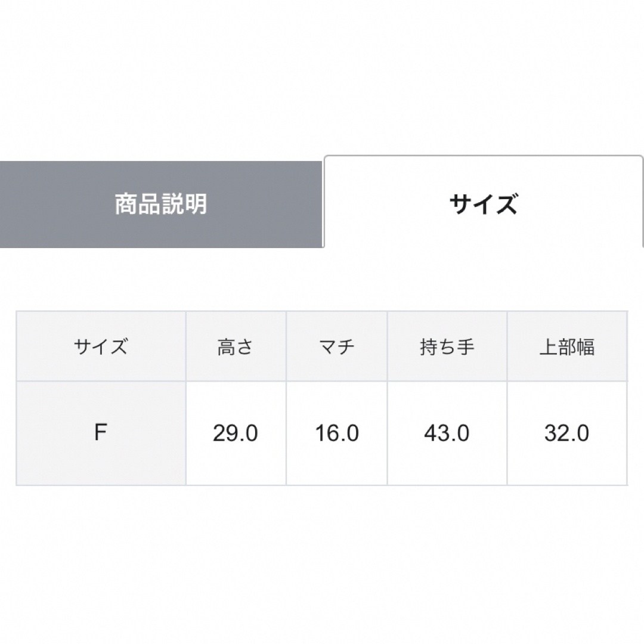The image size is (644, 644).
Task: Click the size data row
Action: 322,434
